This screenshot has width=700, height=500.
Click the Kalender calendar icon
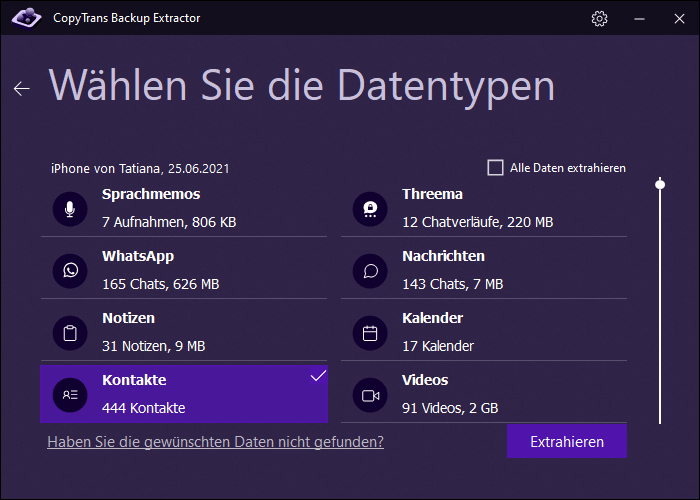[370, 333]
